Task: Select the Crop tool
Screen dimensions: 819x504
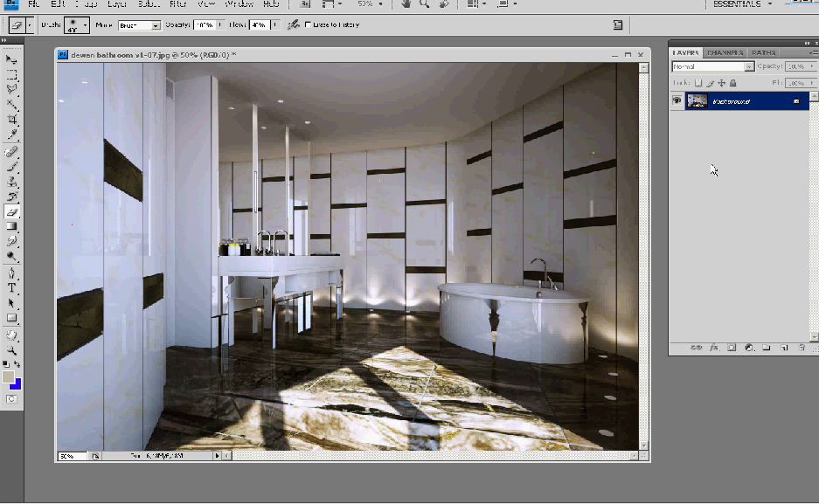Action: (11, 120)
